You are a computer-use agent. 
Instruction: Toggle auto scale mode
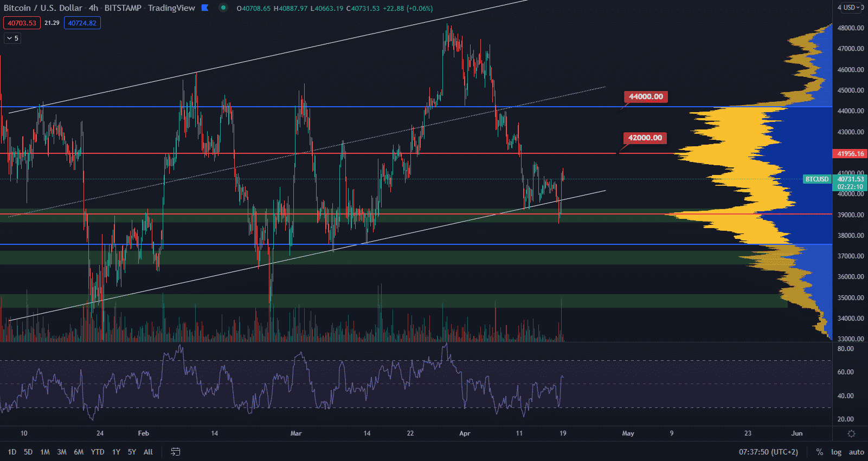856,452
